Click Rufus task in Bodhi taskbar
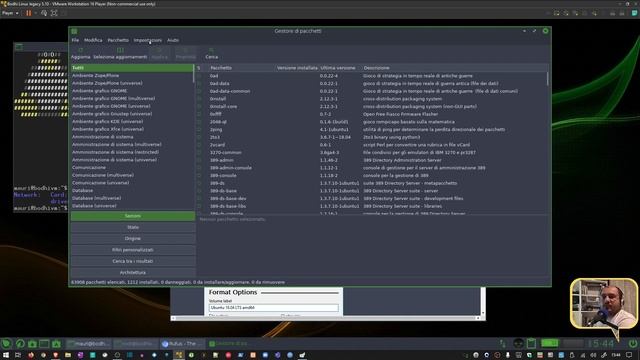The width and height of the screenshot is (640, 360). 182,344
